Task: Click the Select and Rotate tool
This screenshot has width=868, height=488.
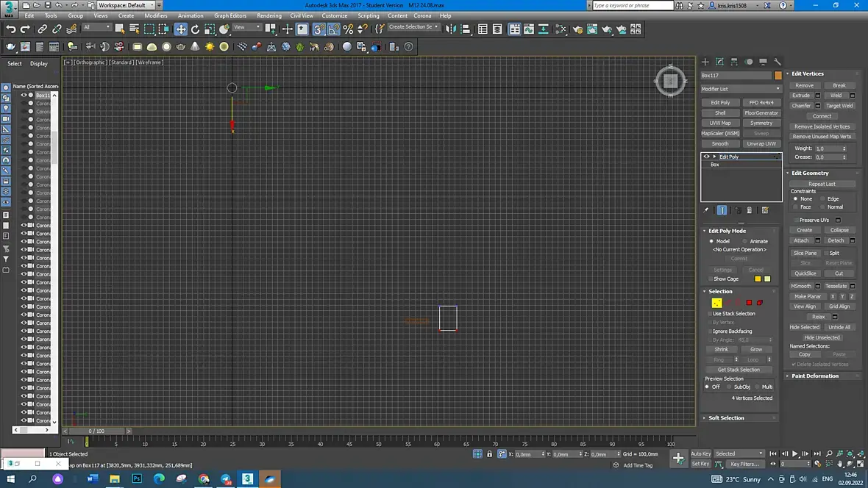Action: coord(195,29)
